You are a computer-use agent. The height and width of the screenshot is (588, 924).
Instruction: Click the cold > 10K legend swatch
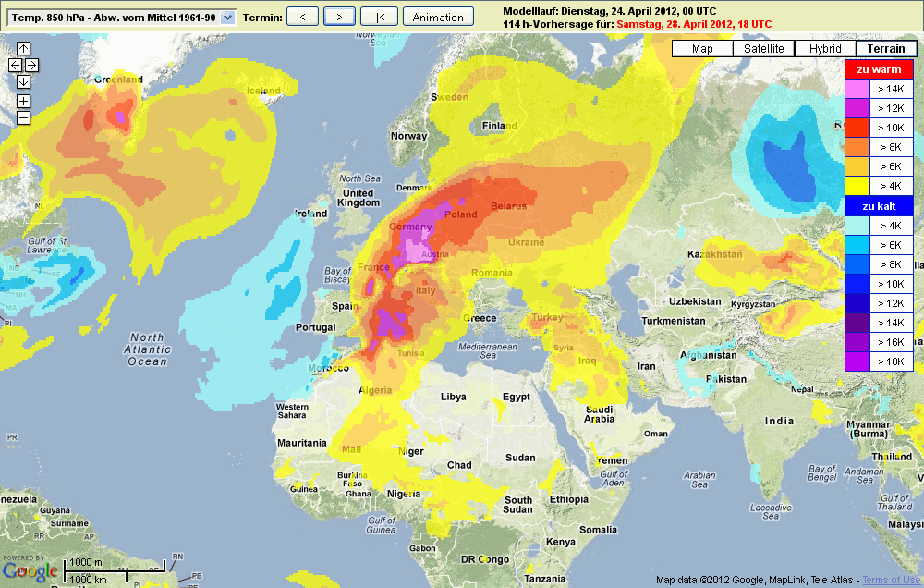coord(857,284)
